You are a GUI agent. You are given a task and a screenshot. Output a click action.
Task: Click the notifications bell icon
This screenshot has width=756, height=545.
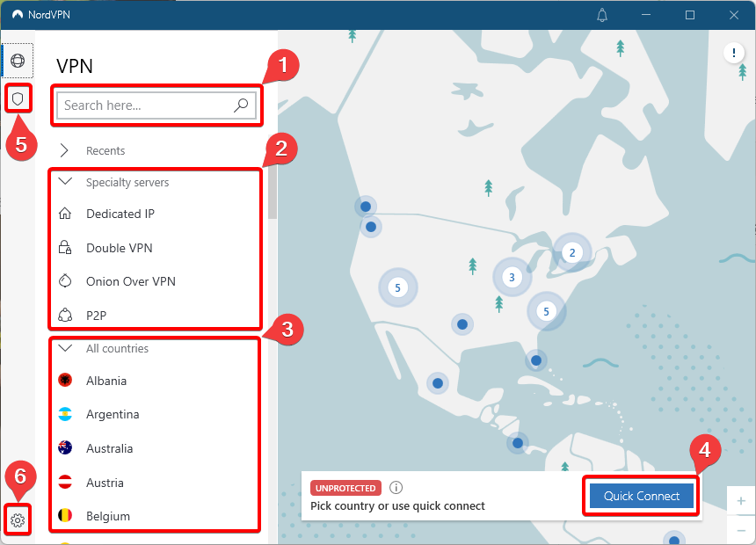602,15
